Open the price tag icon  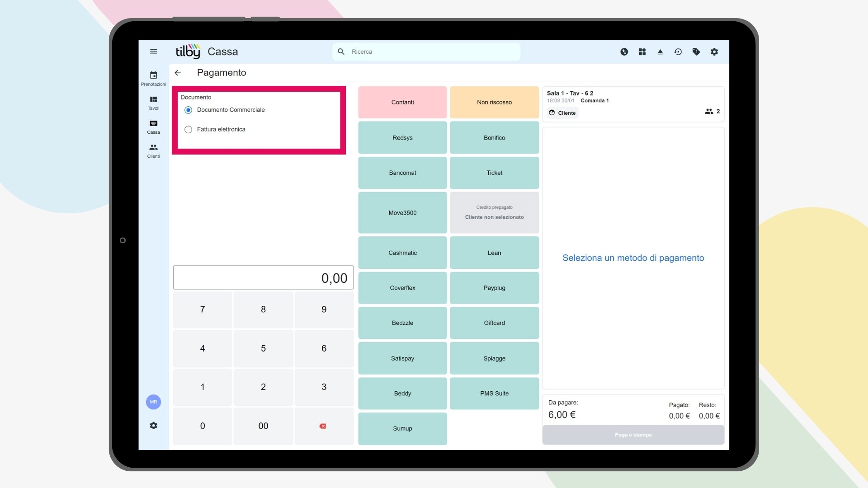click(x=696, y=52)
